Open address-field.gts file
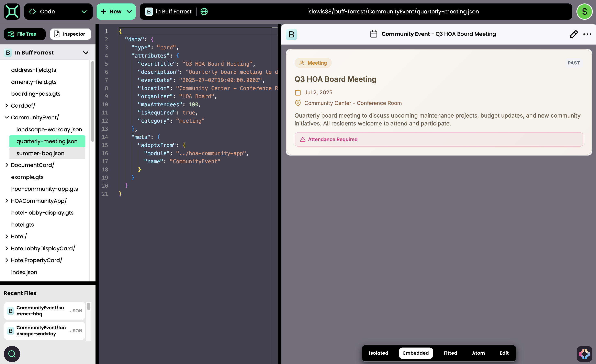The width and height of the screenshot is (596, 364). 33,70
